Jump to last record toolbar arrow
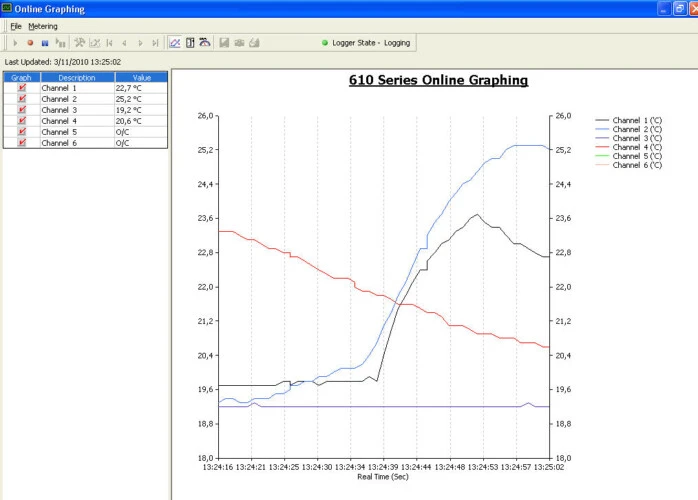The width and height of the screenshot is (698, 500). click(155, 43)
